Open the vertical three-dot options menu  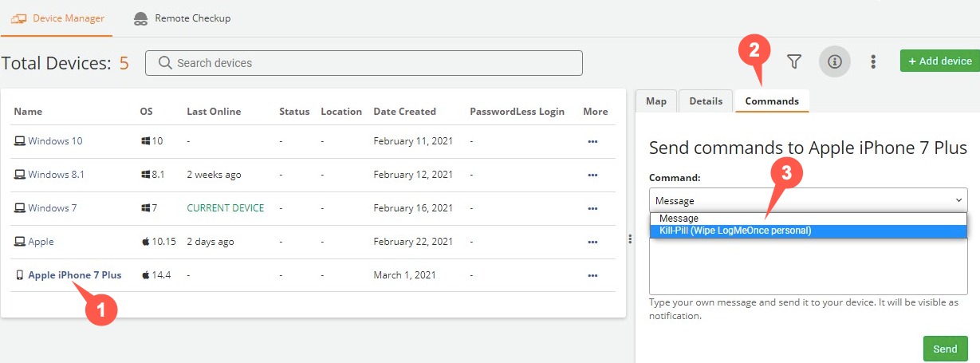[x=874, y=61]
